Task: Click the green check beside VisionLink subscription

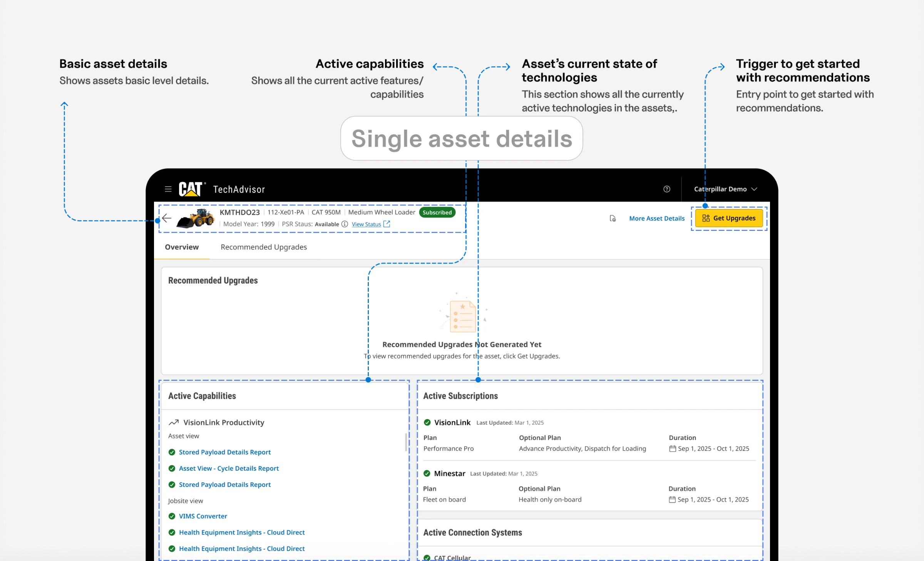Action: 427,422
